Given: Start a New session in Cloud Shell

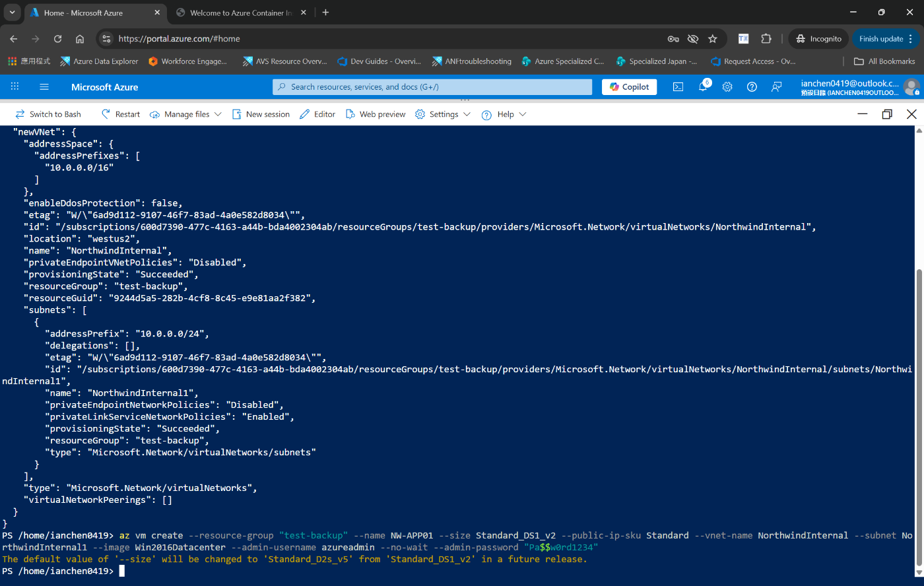Looking at the screenshot, I should pos(261,114).
